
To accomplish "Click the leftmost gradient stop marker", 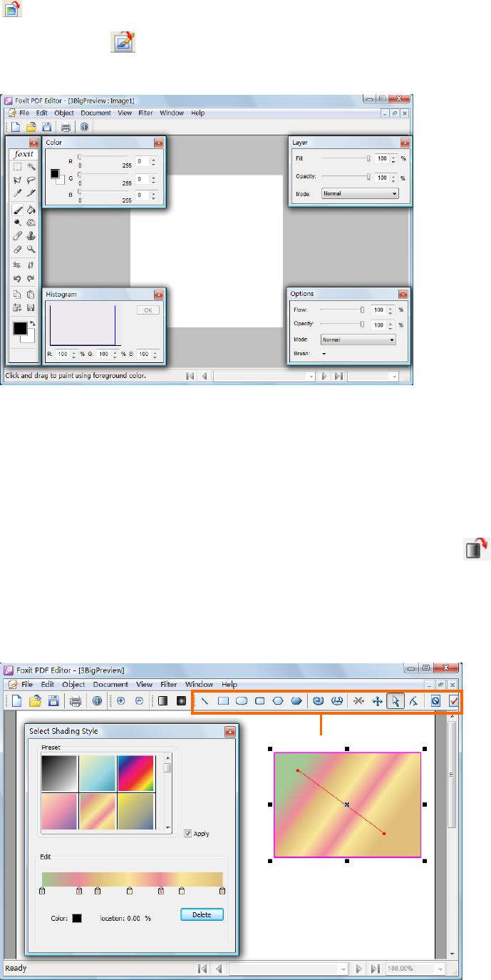I will tap(42, 891).
